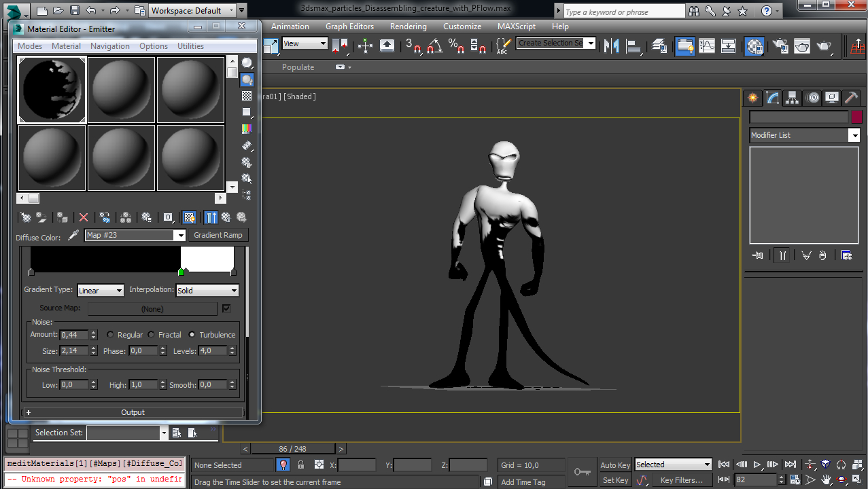Open the Create Selection Set dropdown
Screen dimensions: 868x489
(556, 43)
